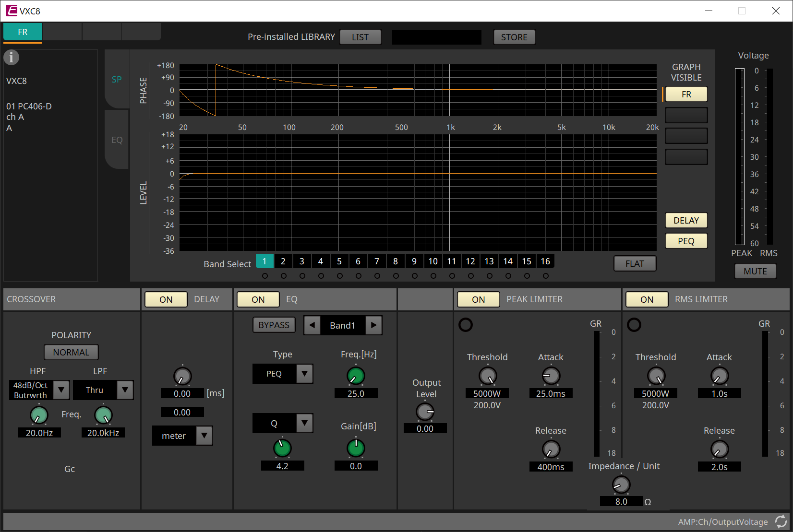Click the refresh icon beside AMP:Ch/OutputVoltage
Screen dimensions: 793x532
[x=781, y=521]
